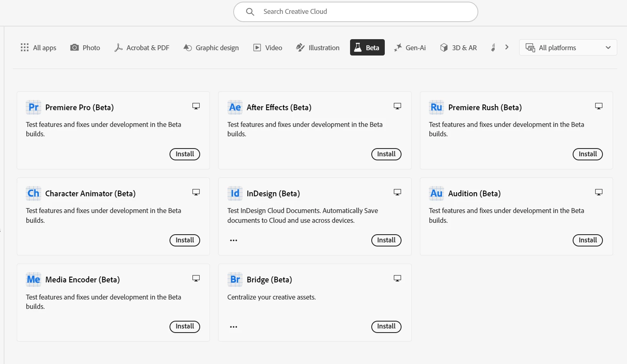Screen dimensions: 627x364
Task: Click desktop platform icon on Media Encoder card
Action: click(x=196, y=278)
